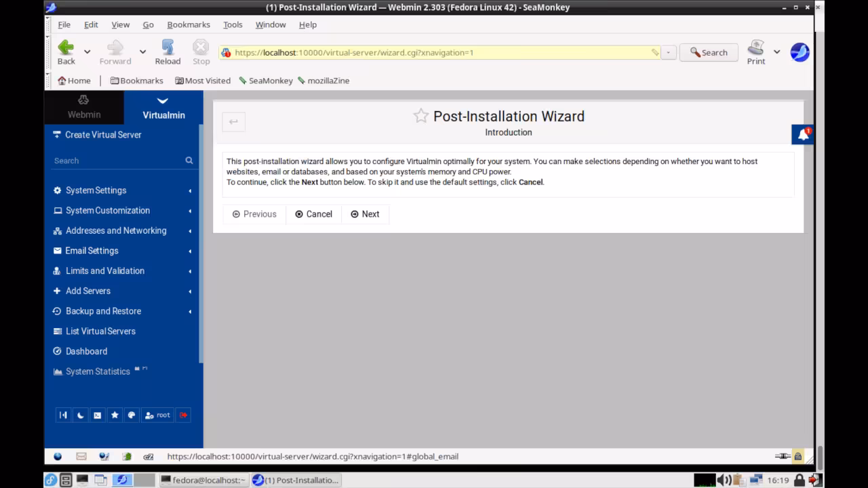Screen dimensions: 868x488
Task: Expand Backup and Restore menu
Action: point(123,311)
